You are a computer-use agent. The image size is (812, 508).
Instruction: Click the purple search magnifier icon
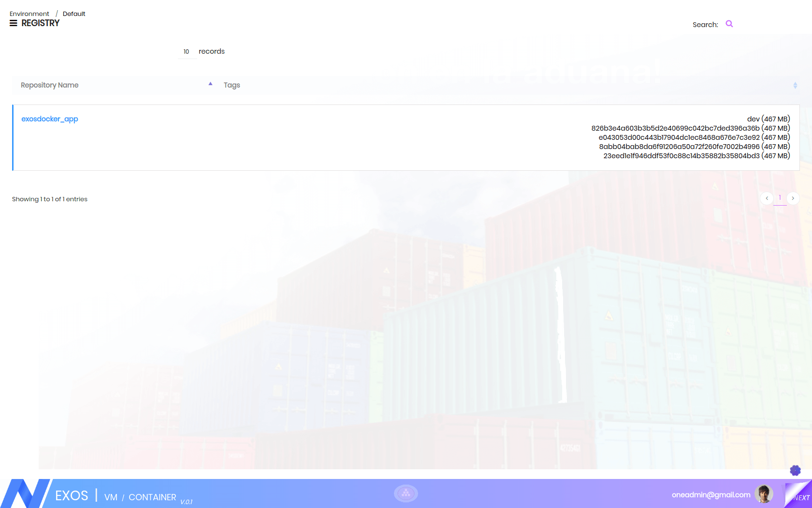click(x=729, y=24)
